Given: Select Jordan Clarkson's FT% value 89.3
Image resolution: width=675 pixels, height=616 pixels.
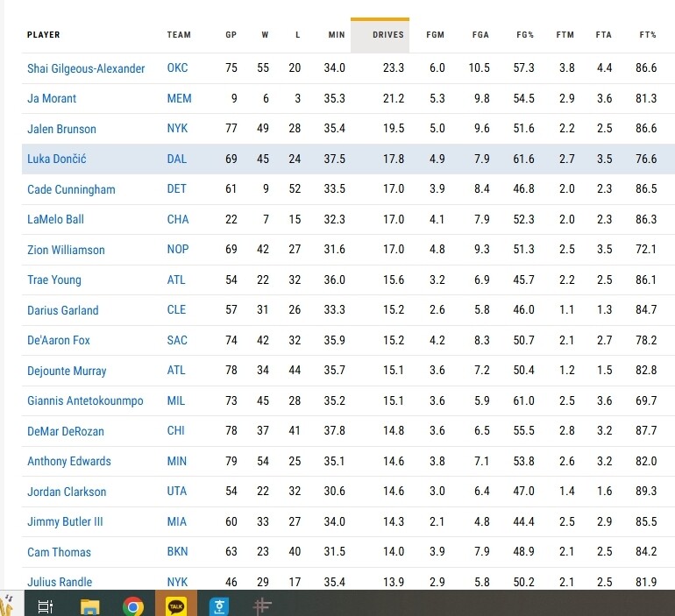Looking at the screenshot, I should pyautogui.click(x=646, y=492).
